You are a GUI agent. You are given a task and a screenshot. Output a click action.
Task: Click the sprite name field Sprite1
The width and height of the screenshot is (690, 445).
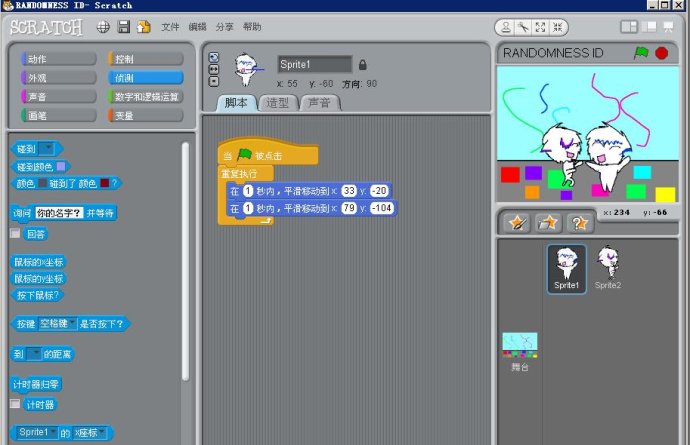[x=314, y=64]
